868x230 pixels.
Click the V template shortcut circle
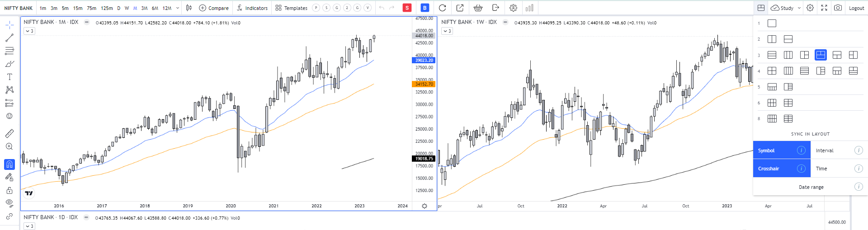(x=368, y=8)
